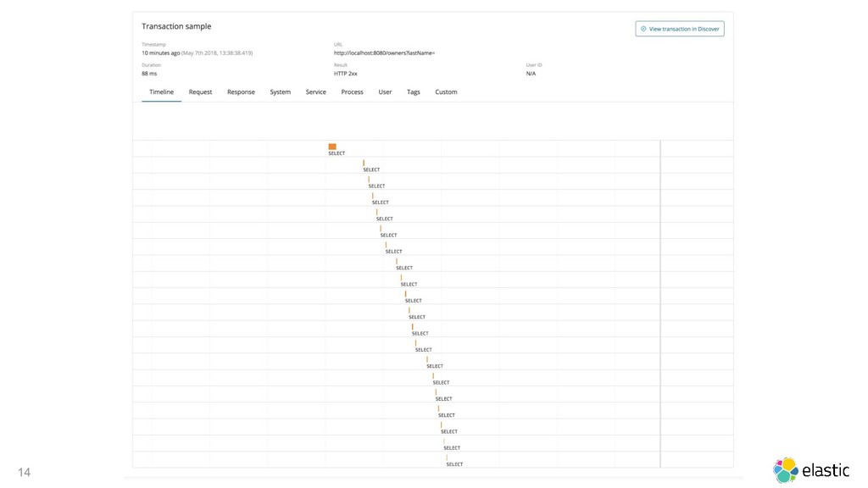
Task: Select the Response tab
Action: click(241, 91)
